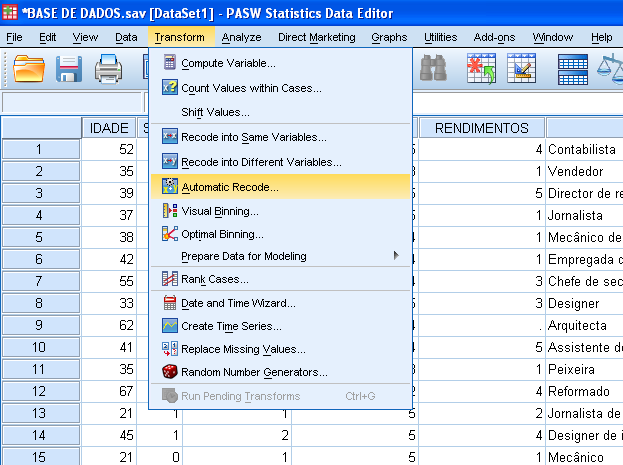Select Shift Values... menu entry
Screen dimensions: 623x465
click(280, 112)
